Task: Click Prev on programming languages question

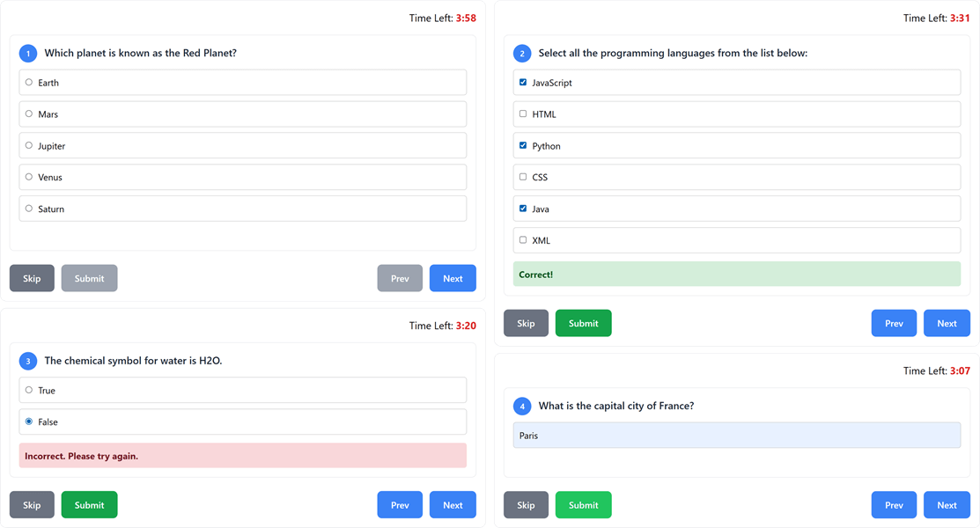Action: coord(894,323)
